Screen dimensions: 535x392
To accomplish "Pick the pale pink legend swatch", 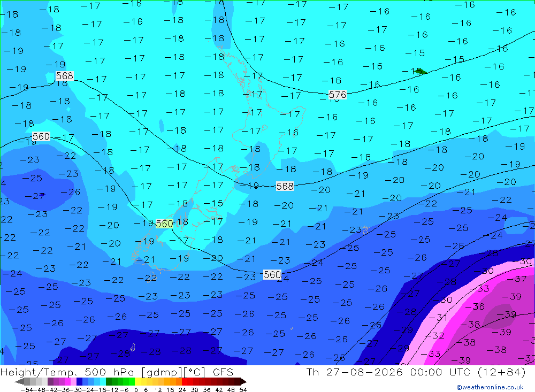I will (73, 381).
